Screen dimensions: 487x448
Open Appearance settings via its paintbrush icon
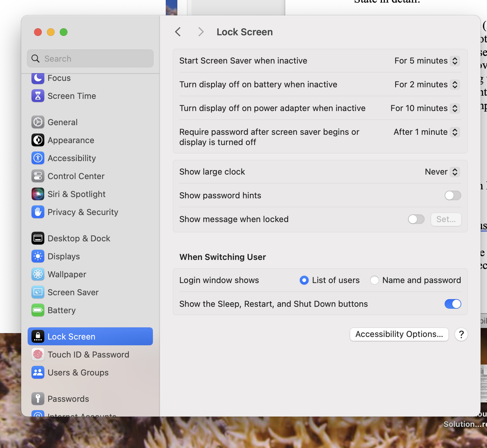(x=38, y=140)
